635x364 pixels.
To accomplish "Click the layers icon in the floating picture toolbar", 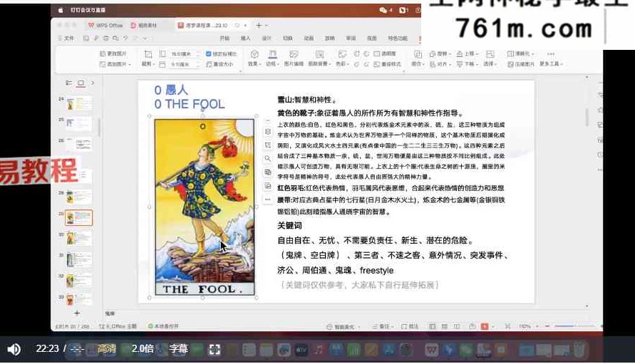I will click(x=268, y=132).
